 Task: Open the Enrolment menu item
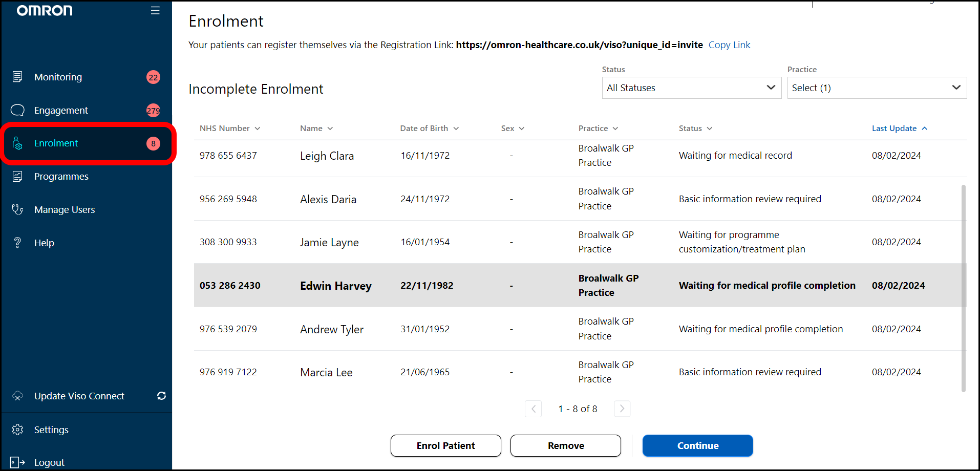56,143
